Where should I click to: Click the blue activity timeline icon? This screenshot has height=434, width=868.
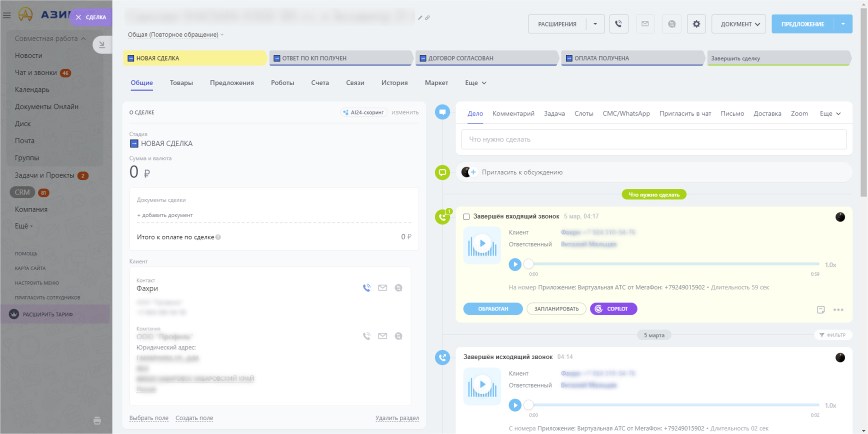442,112
